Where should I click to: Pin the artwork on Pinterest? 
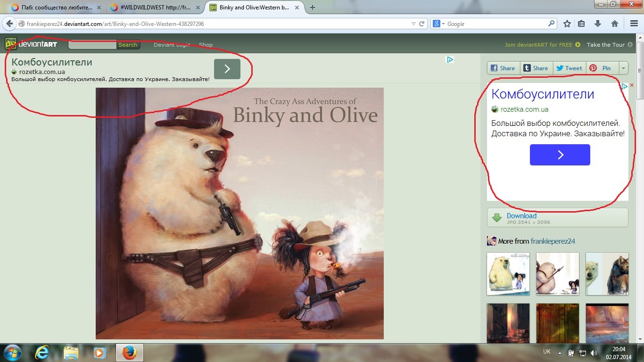click(601, 68)
